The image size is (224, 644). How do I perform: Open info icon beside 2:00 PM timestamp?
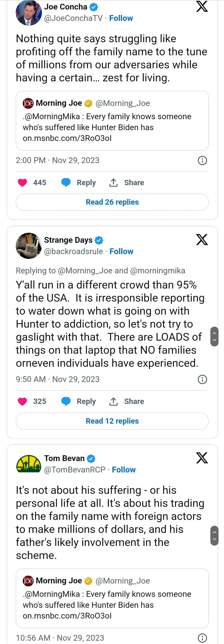[202, 160]
